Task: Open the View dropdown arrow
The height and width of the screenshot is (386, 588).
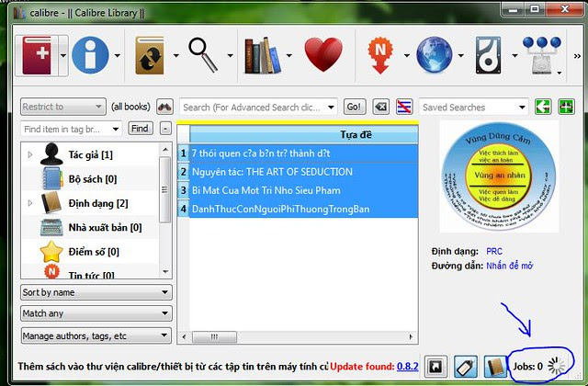Action: 231,55
